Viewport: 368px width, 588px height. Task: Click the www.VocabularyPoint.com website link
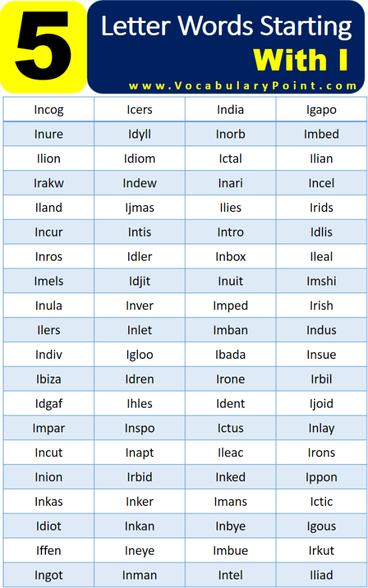(x=243, y=86)
